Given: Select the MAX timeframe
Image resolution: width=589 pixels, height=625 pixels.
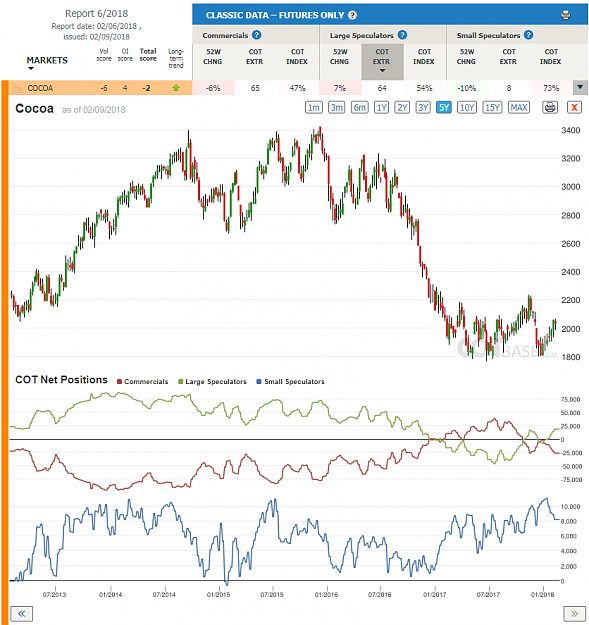Looking at the screenshot, I should tap(519, 108).
